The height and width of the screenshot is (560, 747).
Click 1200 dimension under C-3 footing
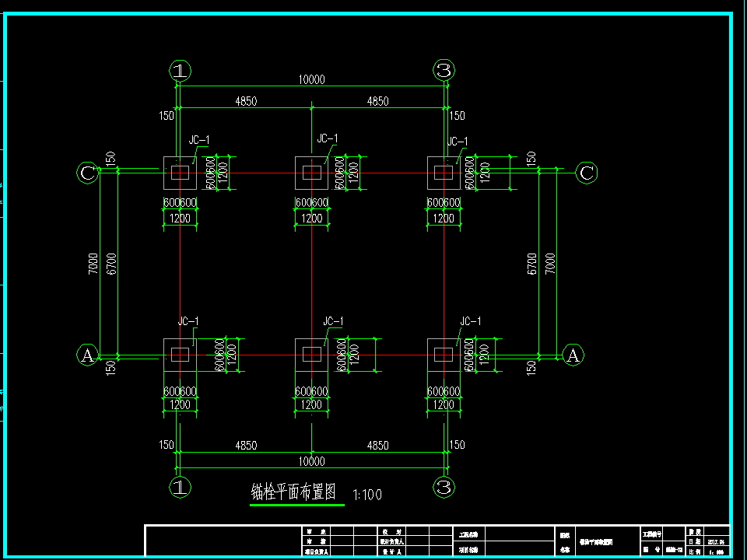(x=444, y=219)
